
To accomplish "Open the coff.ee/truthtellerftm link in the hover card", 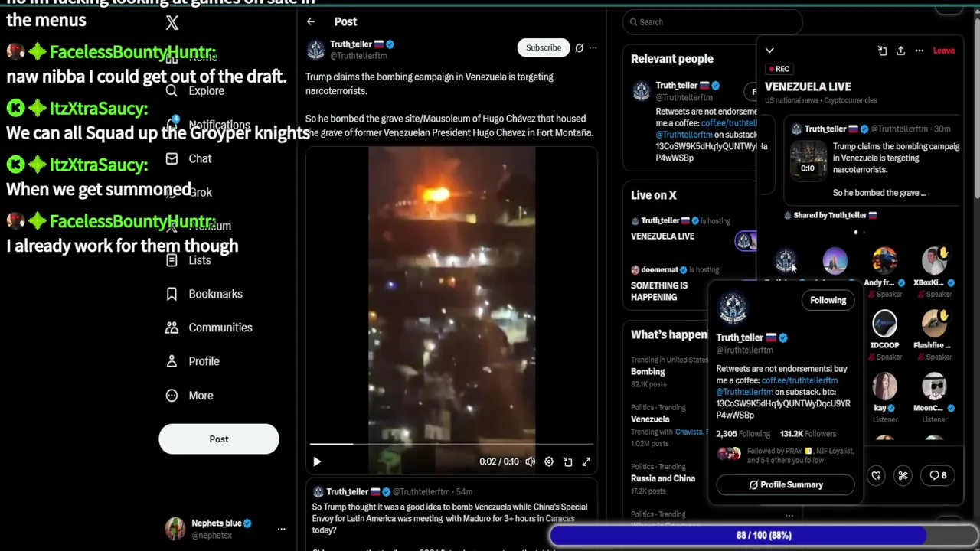I will tap(799, 380).
